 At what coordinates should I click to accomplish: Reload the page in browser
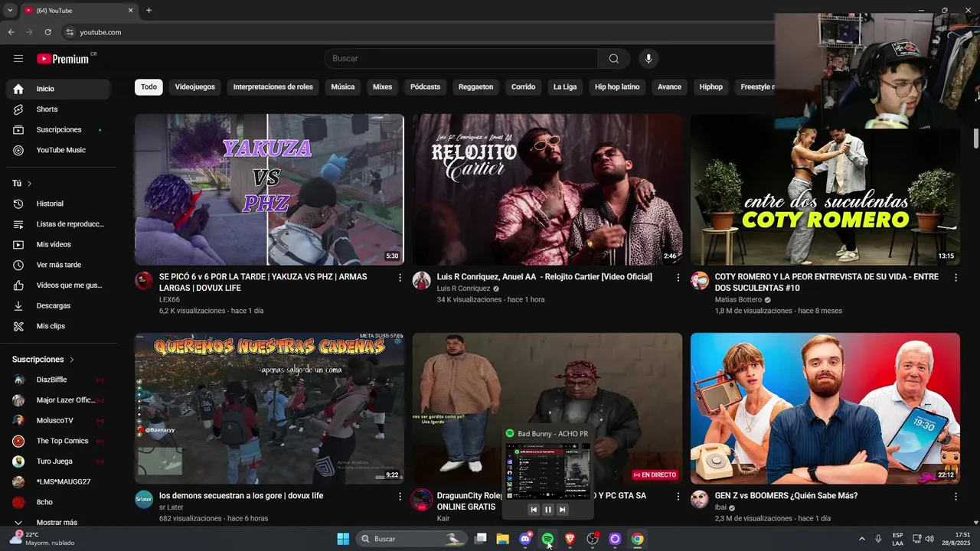[47, 32]
